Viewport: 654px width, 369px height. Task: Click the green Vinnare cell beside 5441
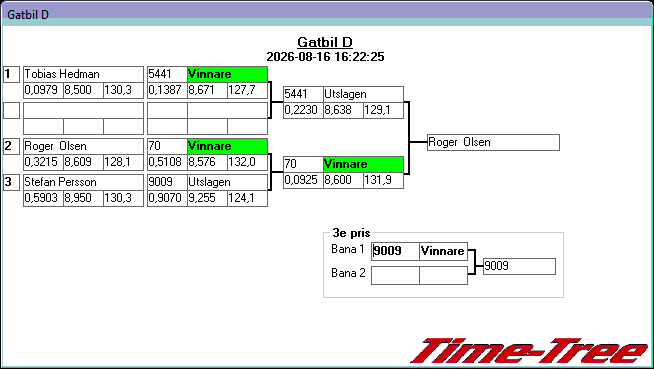tap(227, 74)
